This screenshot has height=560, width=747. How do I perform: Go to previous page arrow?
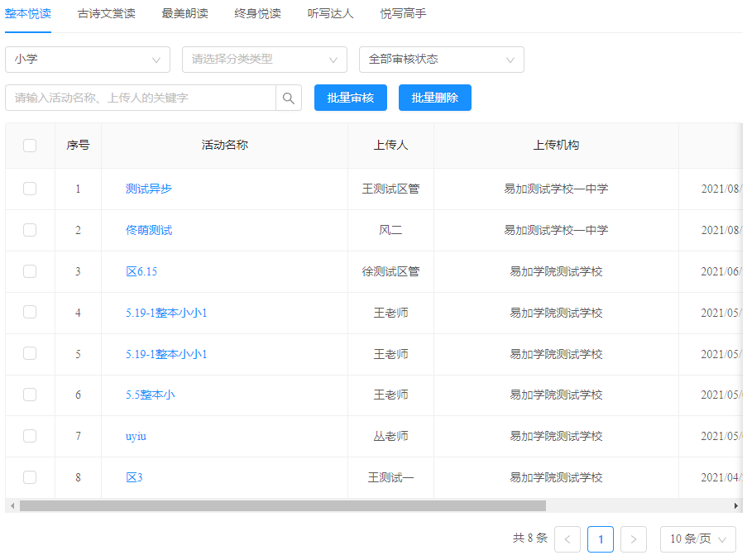(x=567, y=539)
